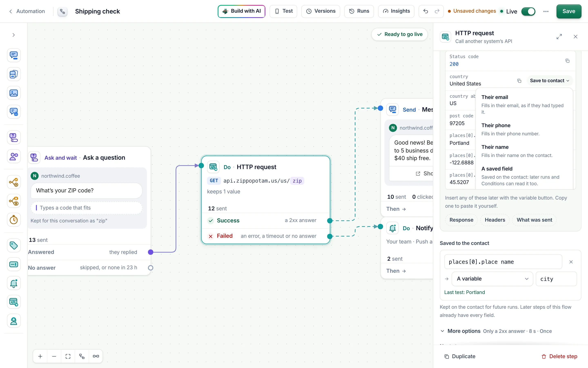The height and width of the screenshot is (368, 588).
Task: Pick the HTTP request sidebar icon
Action: tap(14, 302)
